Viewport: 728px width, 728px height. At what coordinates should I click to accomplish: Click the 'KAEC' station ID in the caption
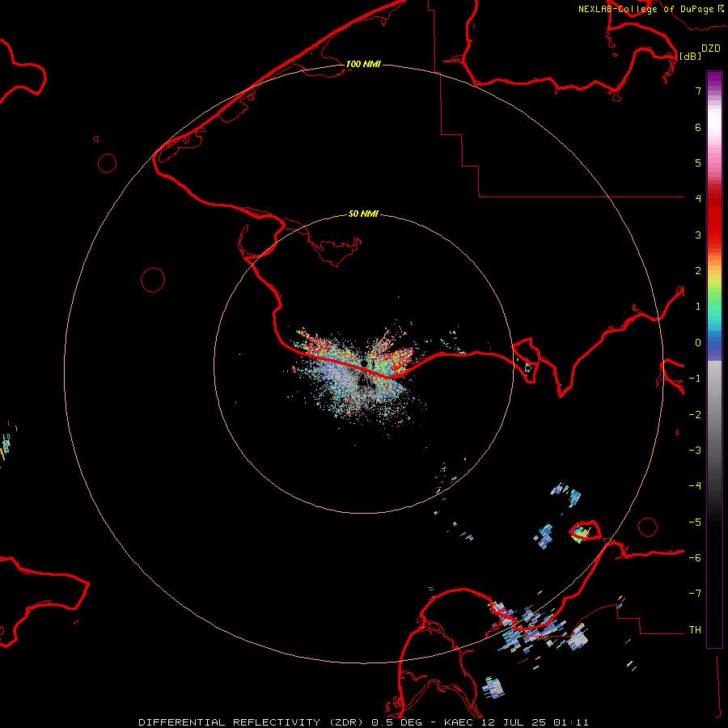[460, 722]
